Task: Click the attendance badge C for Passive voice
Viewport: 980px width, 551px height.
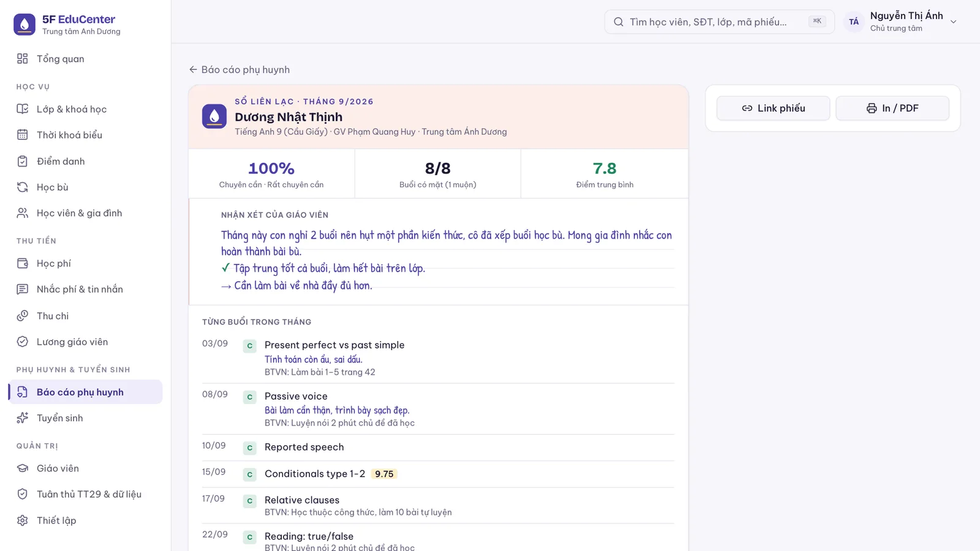Action: tap(250, 397)
